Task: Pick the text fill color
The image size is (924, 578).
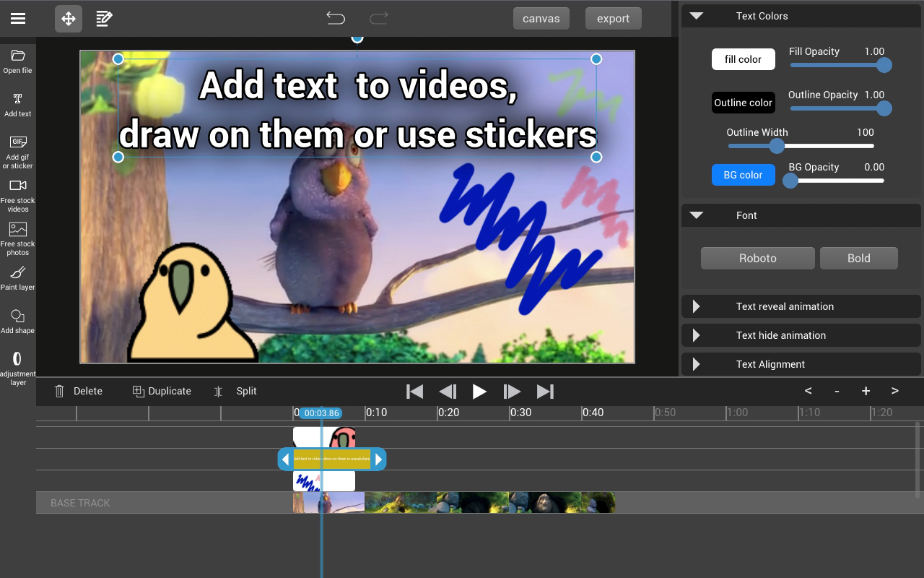Action: [x=744, y=59]
